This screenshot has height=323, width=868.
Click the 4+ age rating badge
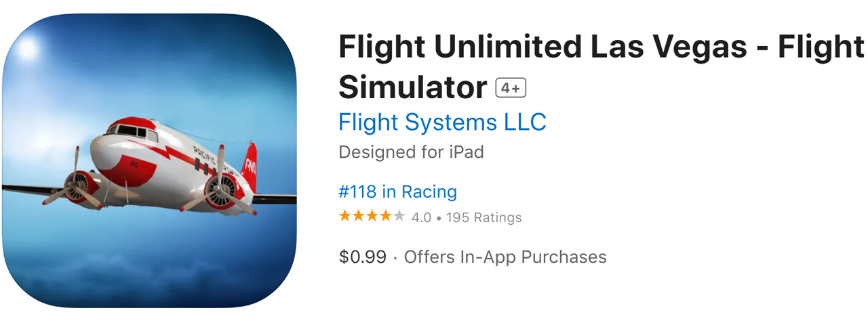(511, 88)
